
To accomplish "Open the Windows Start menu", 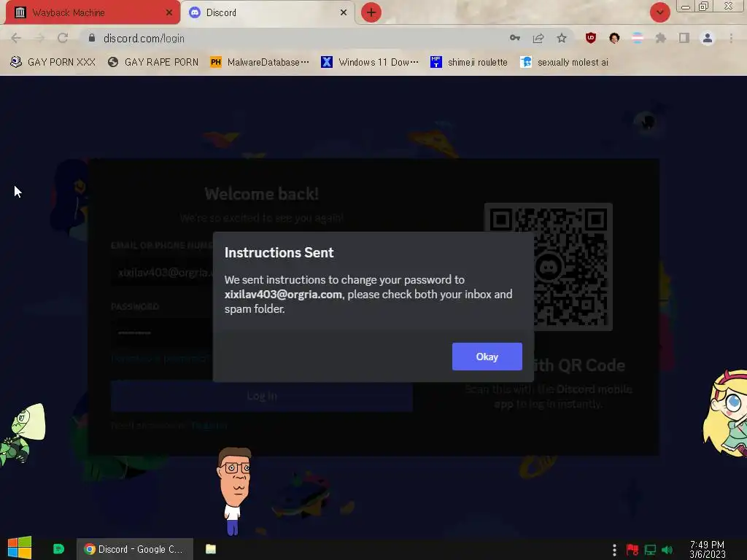I will (20, 548).
